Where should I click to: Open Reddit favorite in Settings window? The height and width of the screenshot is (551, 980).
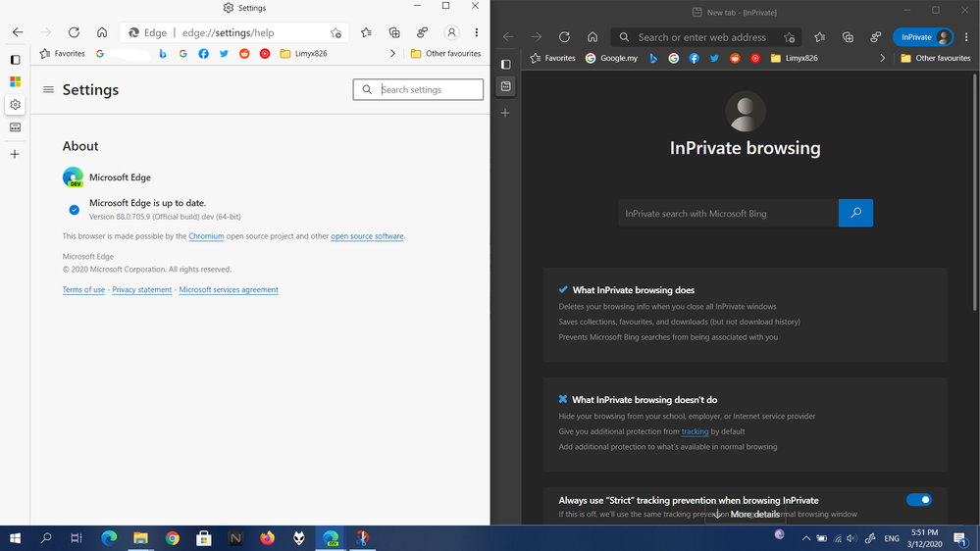point(244,54)
